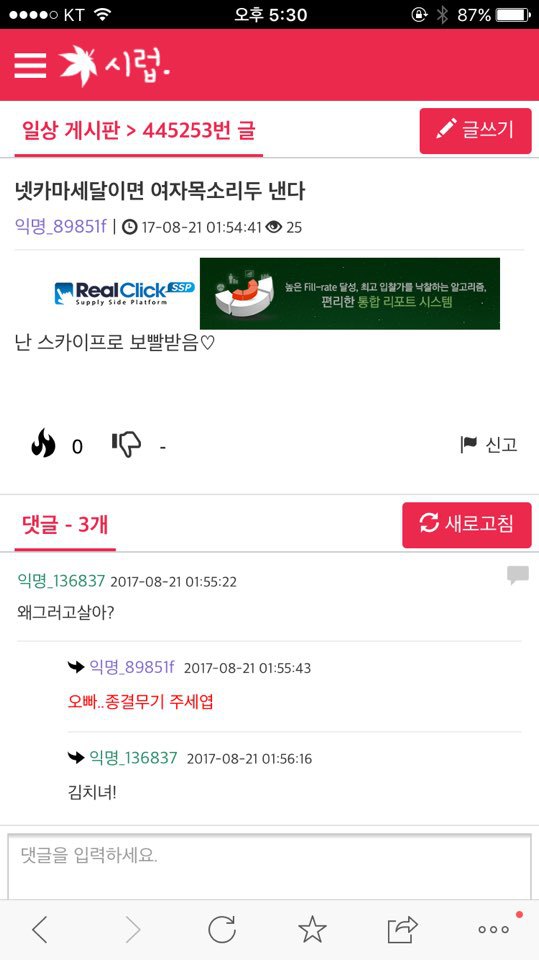The width and height of the screenshot is (539, 960).
Task: Open the hamburger menu icon
Action: click(30, 65)
